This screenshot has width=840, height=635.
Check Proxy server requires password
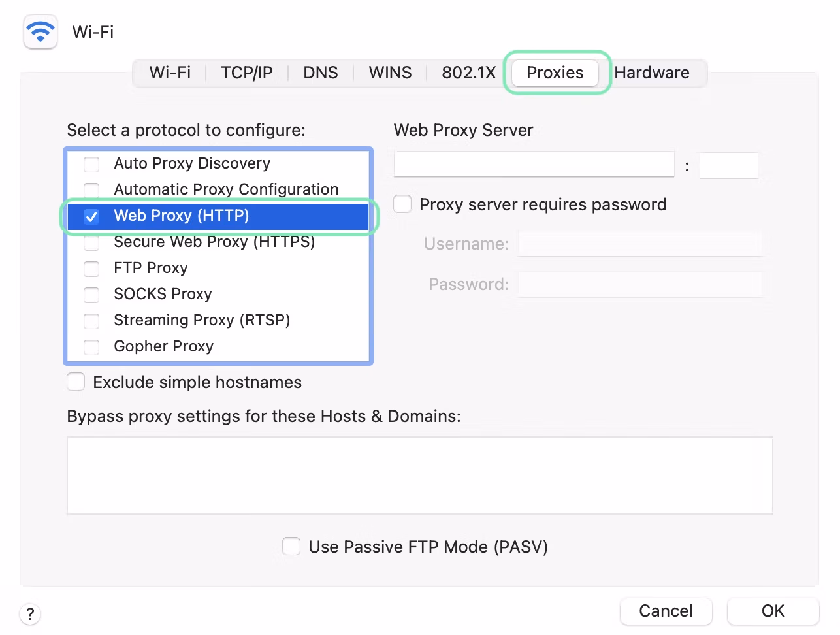(x=402, y=204)
